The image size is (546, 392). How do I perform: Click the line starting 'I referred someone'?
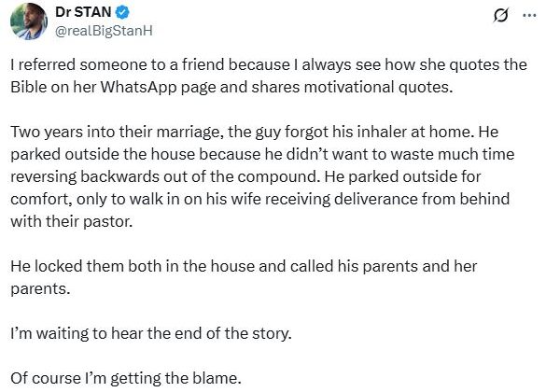269,65
